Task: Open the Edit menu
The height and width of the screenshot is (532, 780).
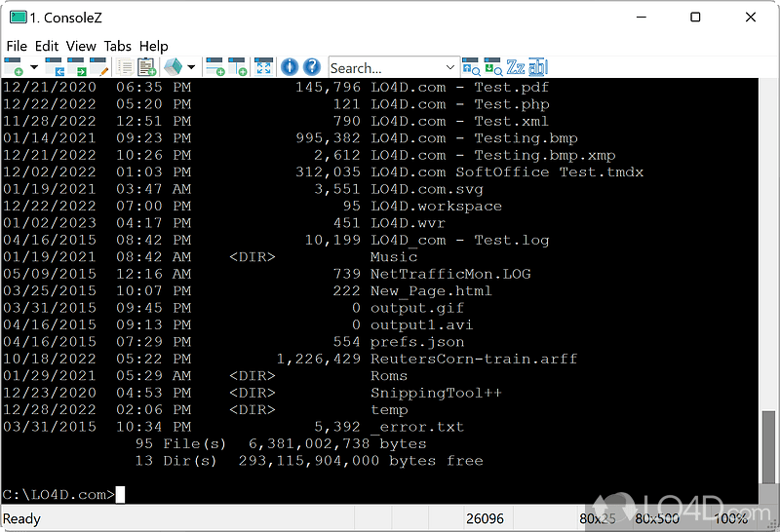Action: [x=47, y=46]
